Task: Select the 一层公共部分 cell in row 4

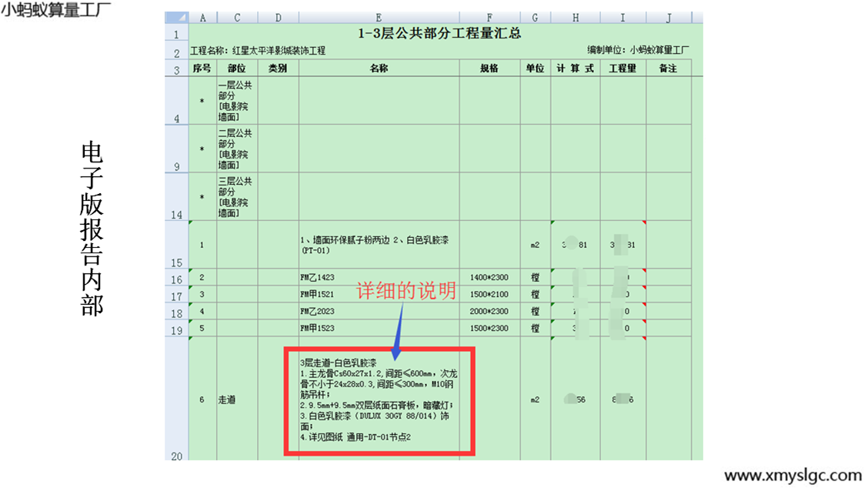Action: (x=237, y=101)
